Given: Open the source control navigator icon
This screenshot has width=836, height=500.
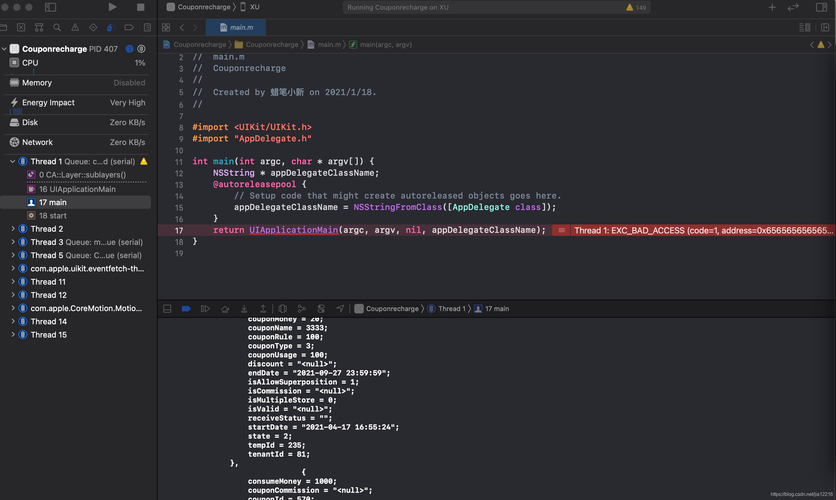Looking at the screenshot, I should pos(21,27).
